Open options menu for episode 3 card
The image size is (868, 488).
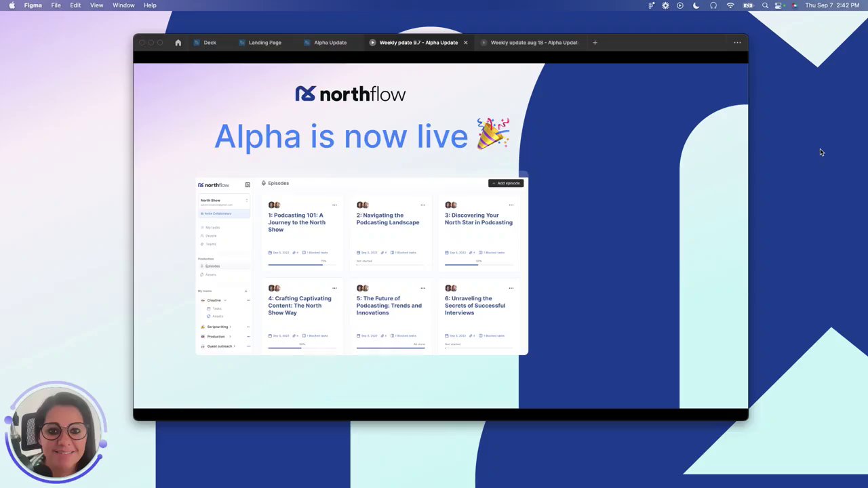tap(511, 205)
